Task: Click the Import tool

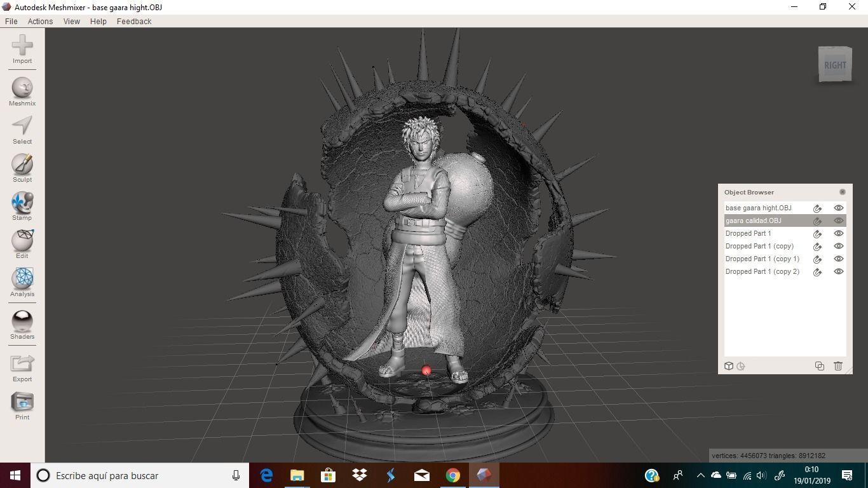Action: click(22, 49)
